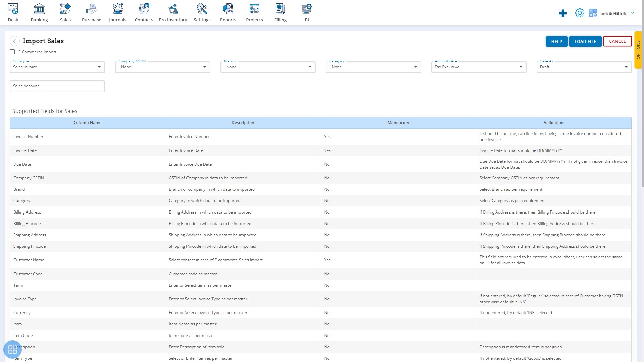Expand the Branch dropdown
The width and height of the screenshot is (644, 362).
[310, 67]
